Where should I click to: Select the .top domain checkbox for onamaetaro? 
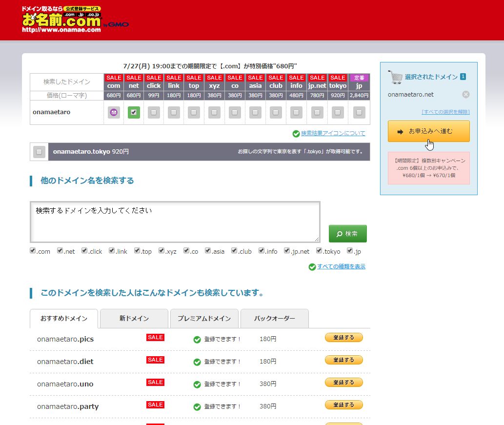coord(194,112)
